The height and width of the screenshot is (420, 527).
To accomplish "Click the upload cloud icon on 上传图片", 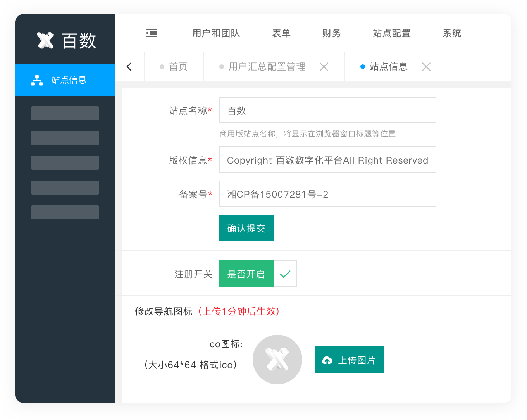I will tap(327, 360).
